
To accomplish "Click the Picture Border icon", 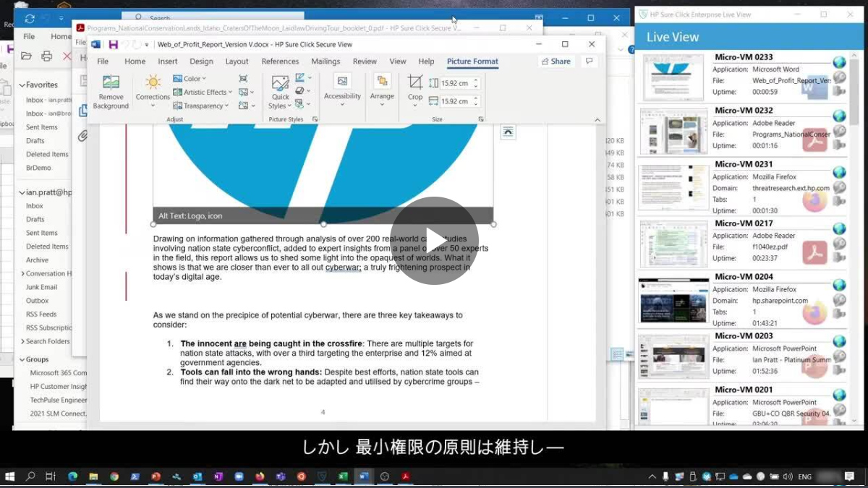I will click(x=303, y=78).
